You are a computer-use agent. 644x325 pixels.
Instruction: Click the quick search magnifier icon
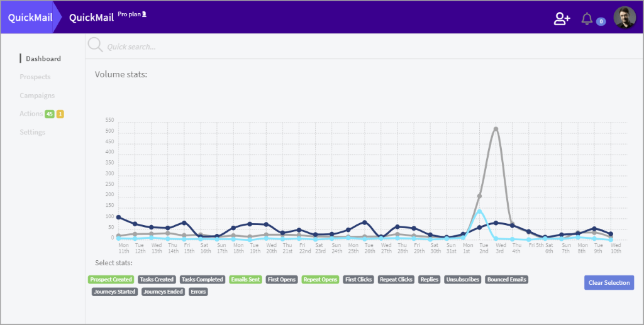coord(95,45)
